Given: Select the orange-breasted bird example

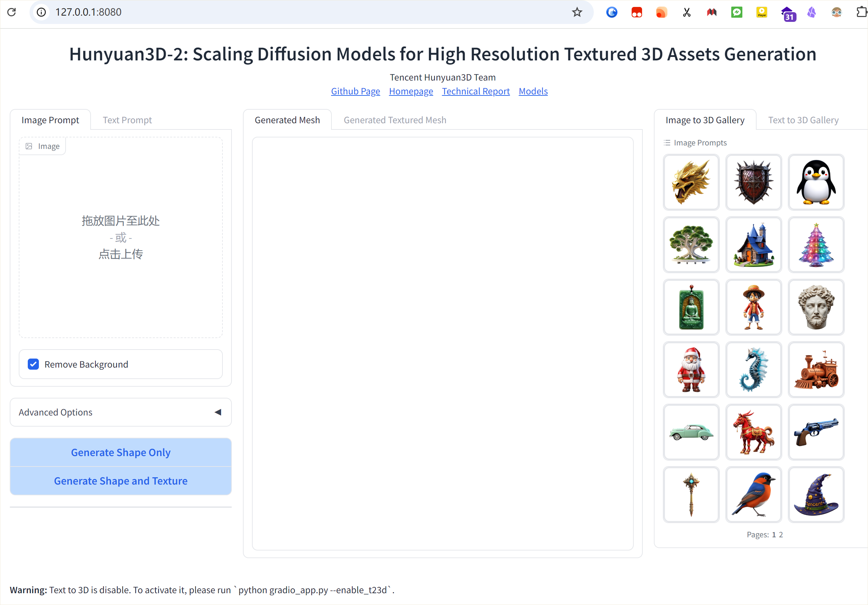Looking at the screenshot, I should [x=753, y=495].
